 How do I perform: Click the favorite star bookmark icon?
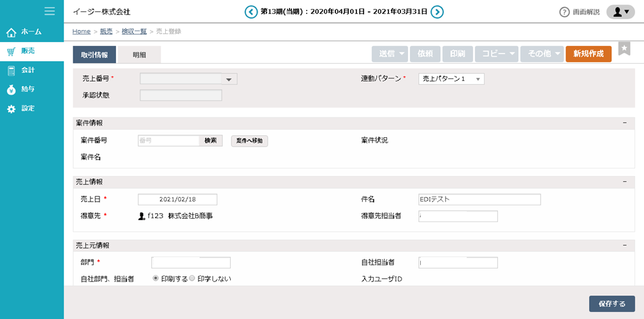(624, 49)
